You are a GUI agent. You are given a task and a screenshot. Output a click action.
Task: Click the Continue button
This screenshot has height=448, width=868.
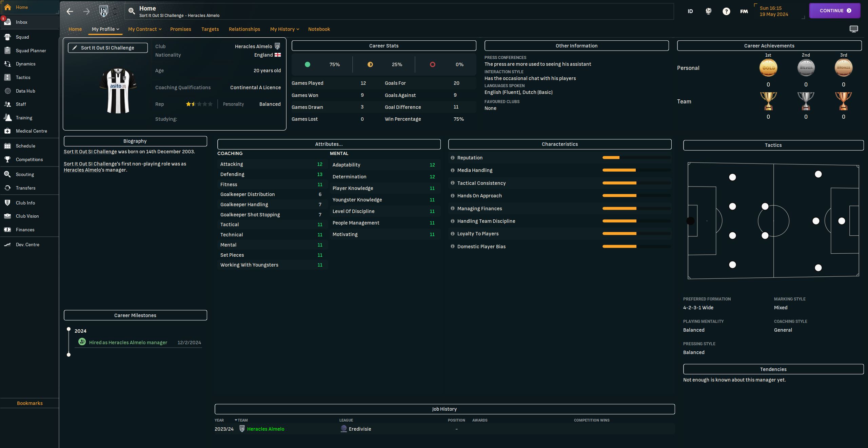[x=835, y=11]
